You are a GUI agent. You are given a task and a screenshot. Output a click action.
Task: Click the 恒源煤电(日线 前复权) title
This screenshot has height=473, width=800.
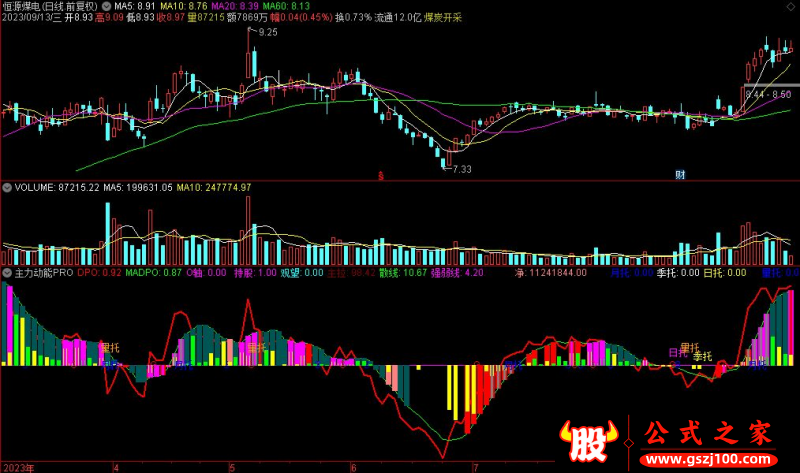click(x=49, y=6)
